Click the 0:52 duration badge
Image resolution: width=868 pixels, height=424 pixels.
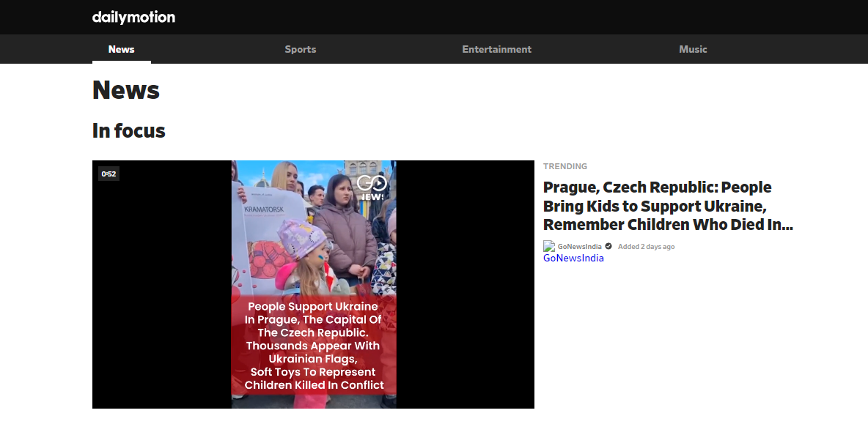tap(108, 174)
